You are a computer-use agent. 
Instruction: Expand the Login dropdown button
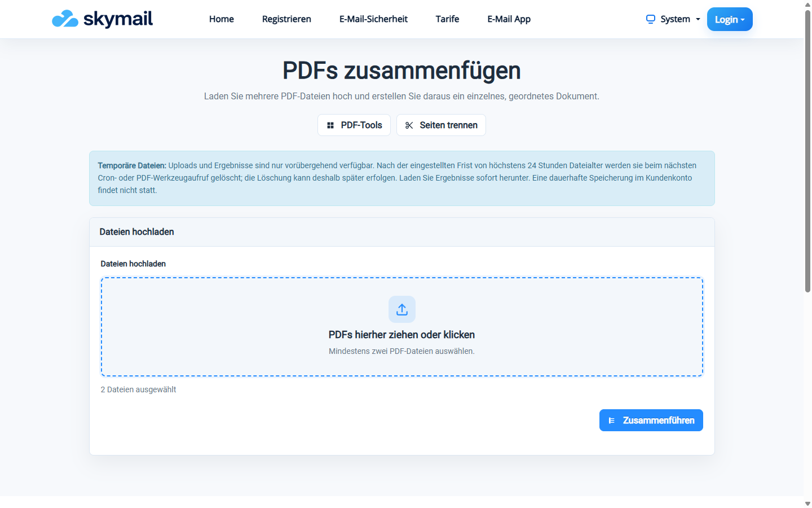[730, 19]
